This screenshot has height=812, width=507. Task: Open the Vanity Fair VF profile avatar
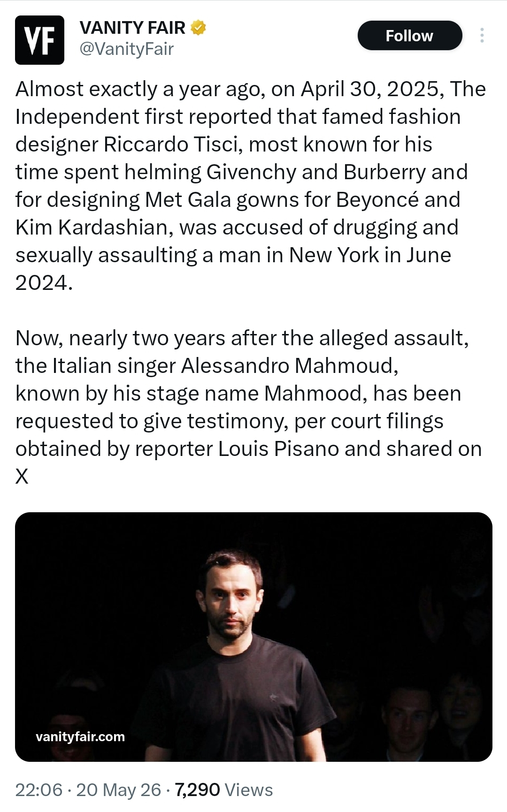(39, 40)
